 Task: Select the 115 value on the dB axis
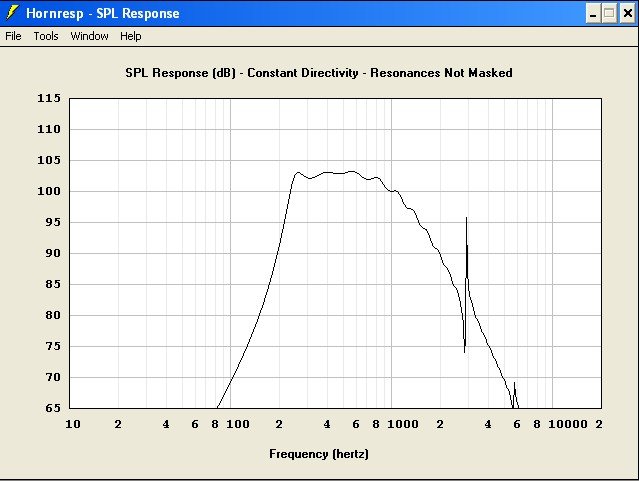click(50, 98)
